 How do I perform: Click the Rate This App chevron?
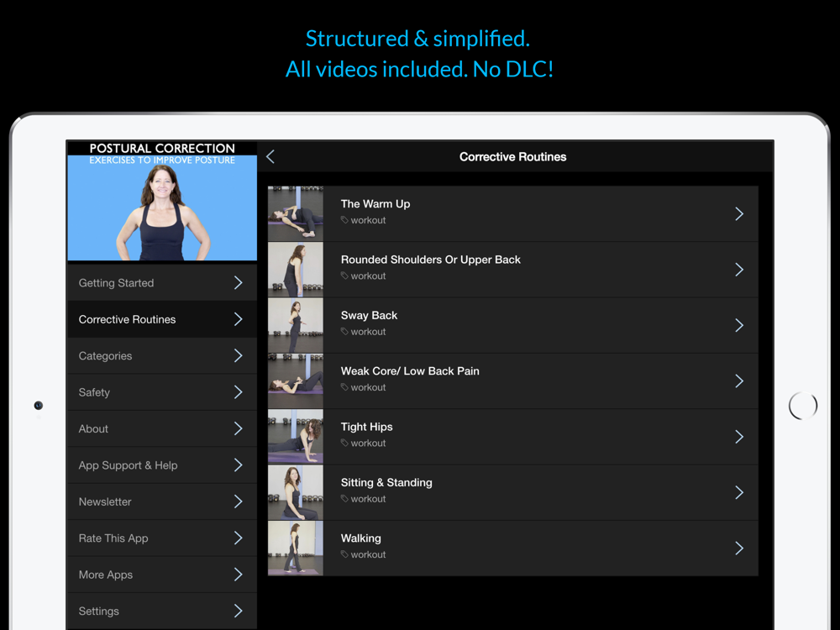[x=239, y=538]
